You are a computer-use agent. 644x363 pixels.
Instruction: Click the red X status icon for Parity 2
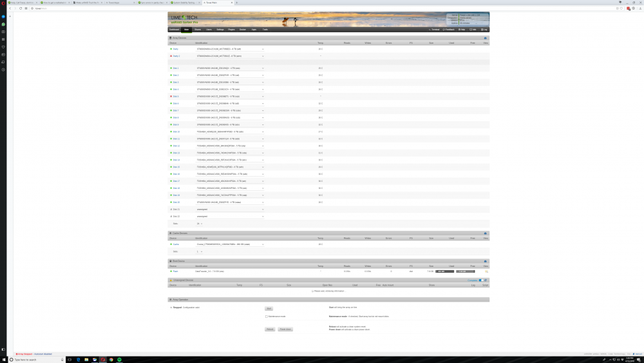tap(171, 56)
